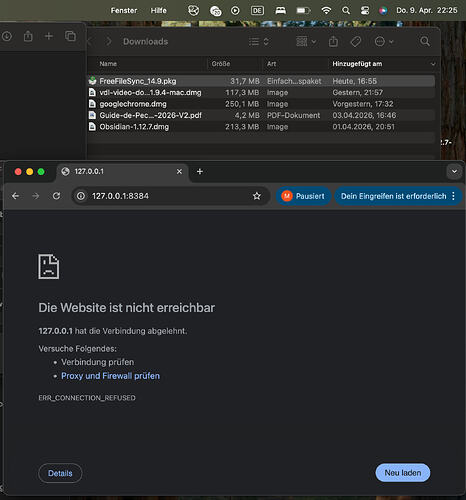Sort Finder list by Art column

click(x=271, y=64)
